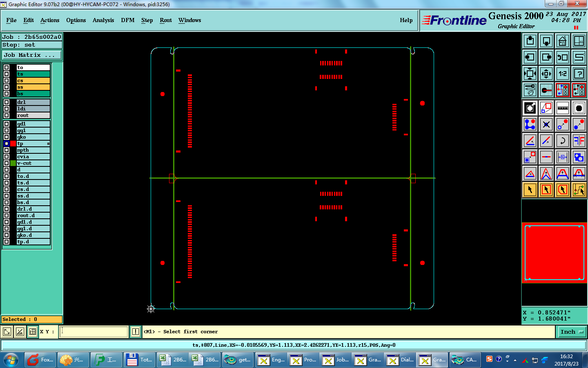Click the Job Matrix button

pos(32,55)
